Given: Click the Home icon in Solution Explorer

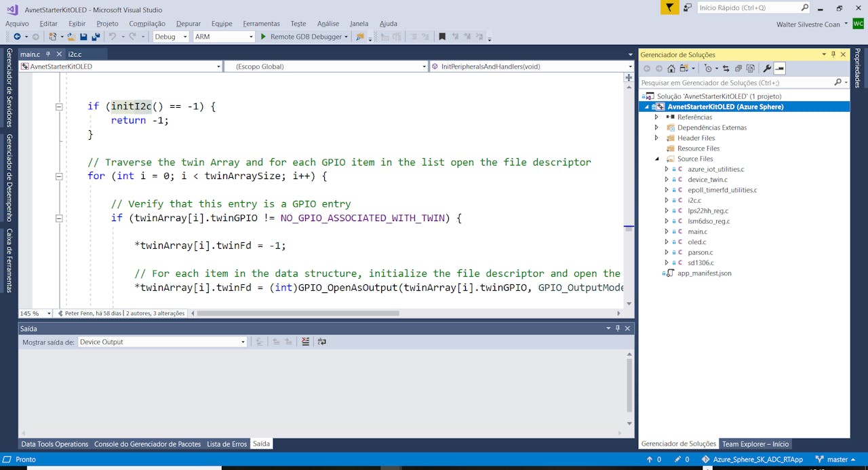Looking at the screenshot, I should tap(671, 68).
